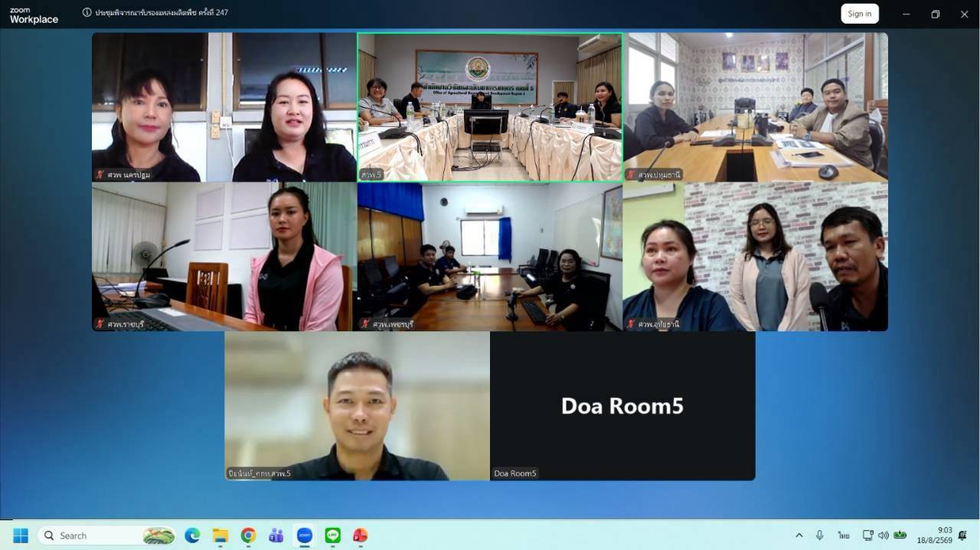Open Google Chrome from taskbar
The image size is (980, 550).
point(248,535)
